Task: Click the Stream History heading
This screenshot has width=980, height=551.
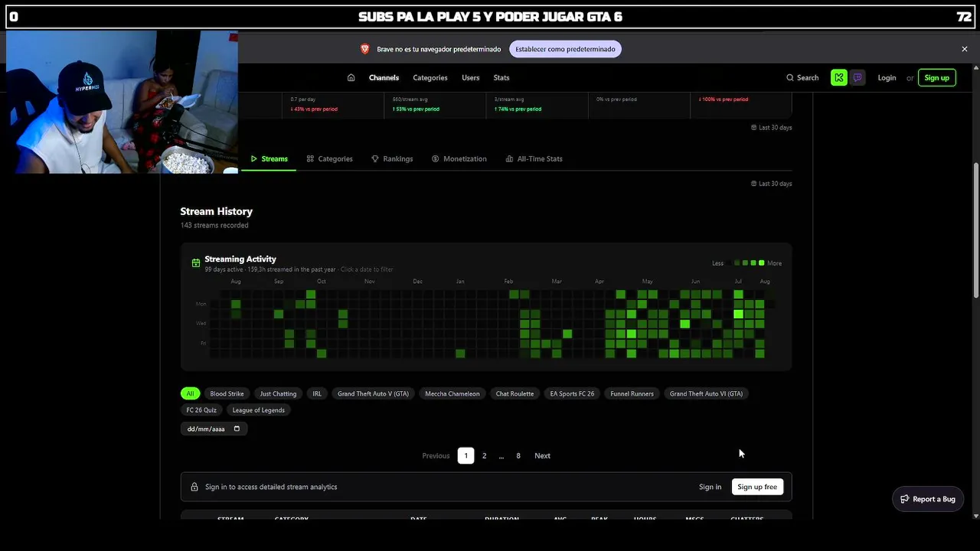Action: [217, 211]
